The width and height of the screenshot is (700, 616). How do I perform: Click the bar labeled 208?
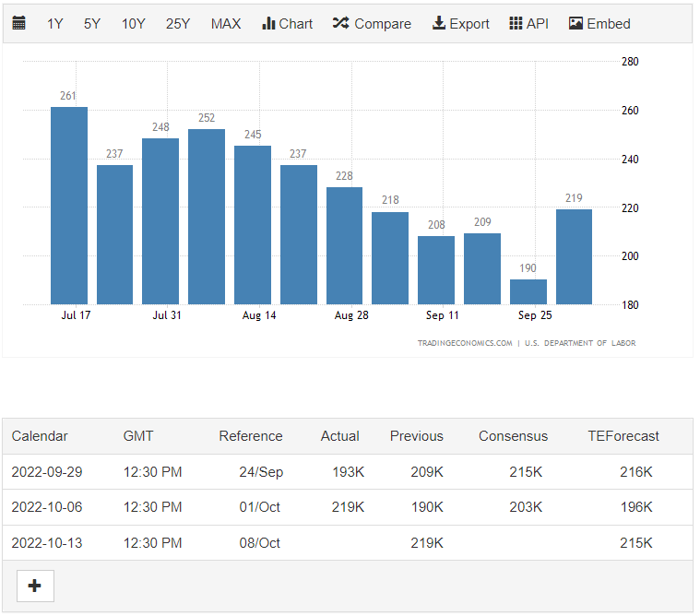[x=436, y=270]
